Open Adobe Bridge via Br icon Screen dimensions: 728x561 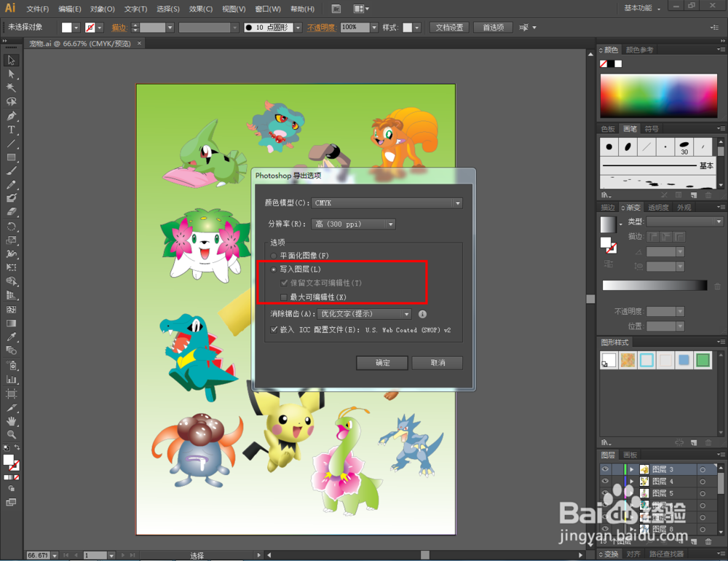point(336,8)
